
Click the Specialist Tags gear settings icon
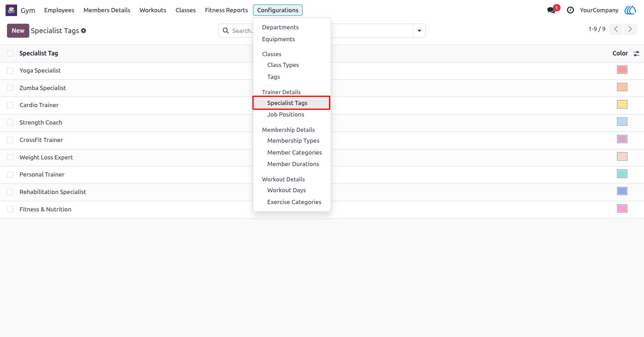click(84, 31)
